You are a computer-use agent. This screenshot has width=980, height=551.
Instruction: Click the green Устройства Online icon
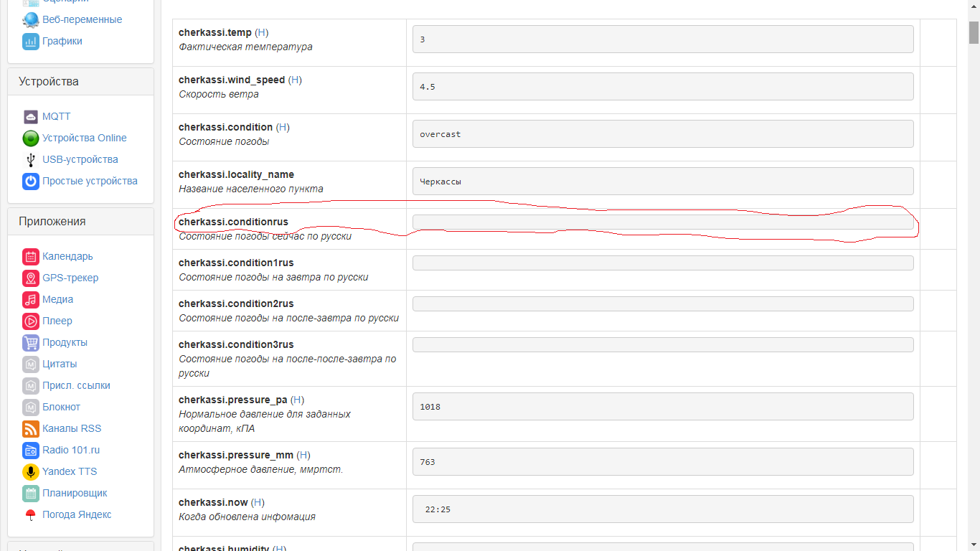(30, 138)
